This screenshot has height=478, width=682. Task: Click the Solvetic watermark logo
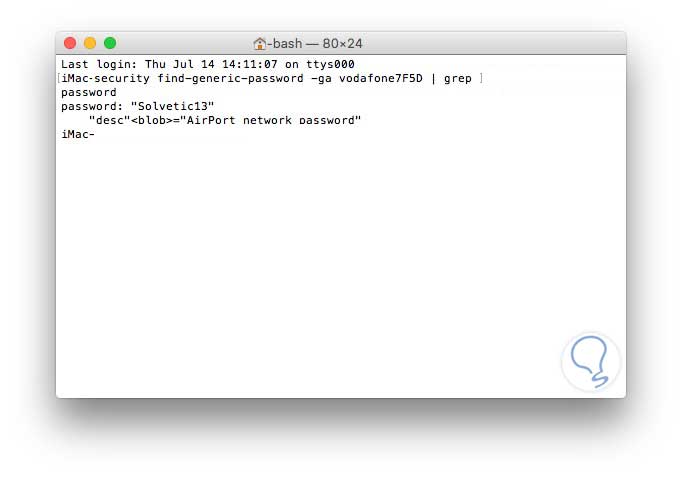(591, 361)
